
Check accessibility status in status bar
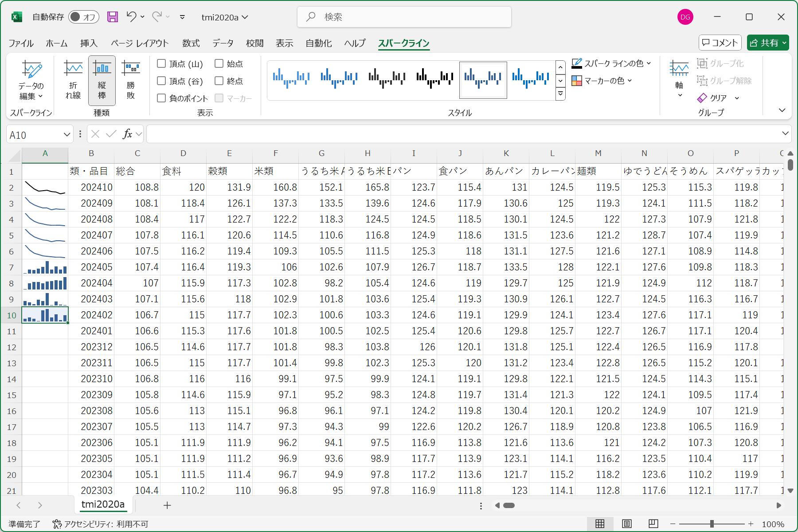pyautogui.click(x=100, y=524)
